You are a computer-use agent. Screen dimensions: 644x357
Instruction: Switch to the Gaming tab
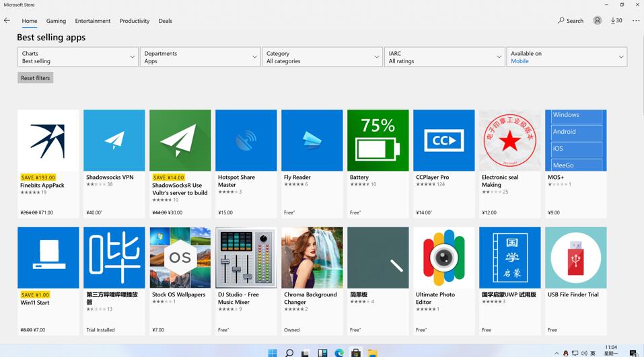(56, 21)
